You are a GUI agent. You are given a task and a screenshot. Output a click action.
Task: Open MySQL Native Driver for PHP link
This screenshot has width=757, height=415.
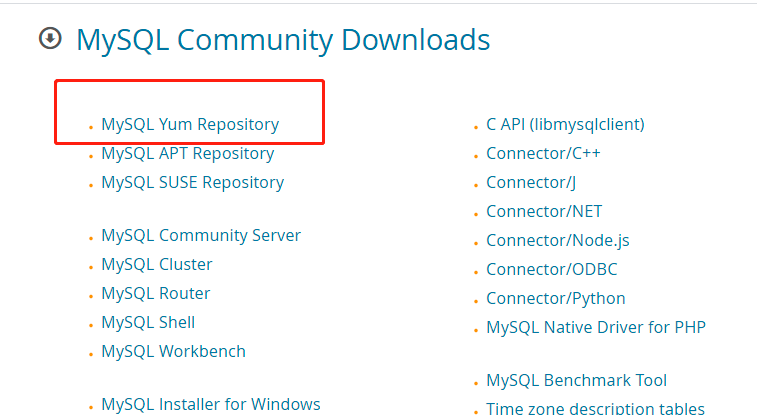pos(596,327)
